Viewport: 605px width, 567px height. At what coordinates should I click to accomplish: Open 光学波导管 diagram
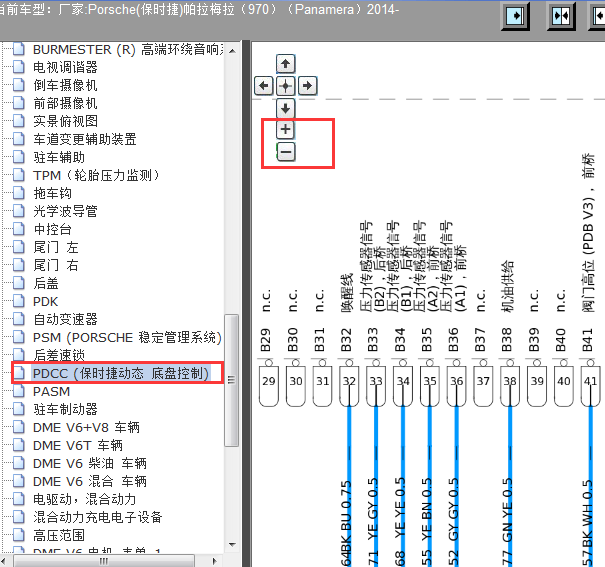pyautogui.click(x=65, y=211)
